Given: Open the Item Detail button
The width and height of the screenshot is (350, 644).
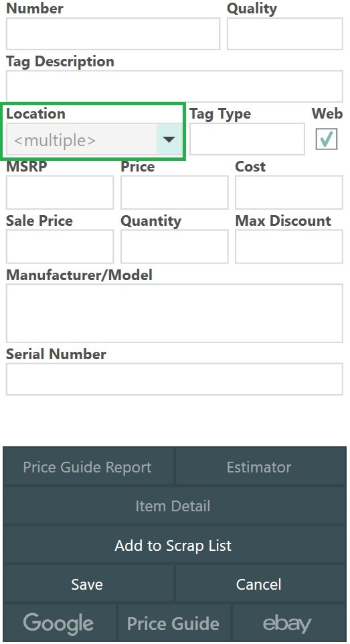Looking at the screenshot, I should 175,506.
